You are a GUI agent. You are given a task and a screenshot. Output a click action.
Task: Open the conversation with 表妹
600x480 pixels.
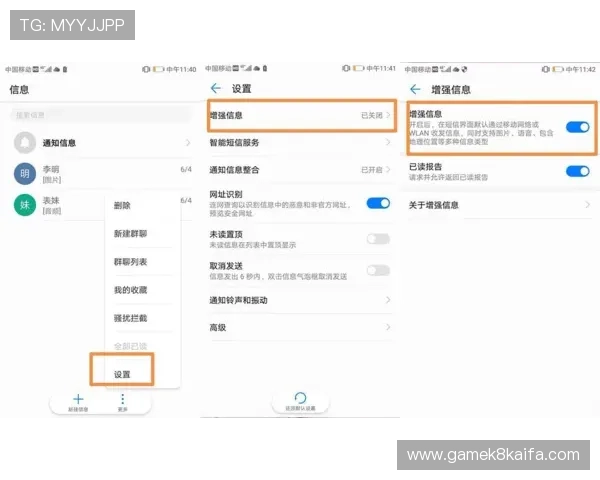(x=57, y=205)
